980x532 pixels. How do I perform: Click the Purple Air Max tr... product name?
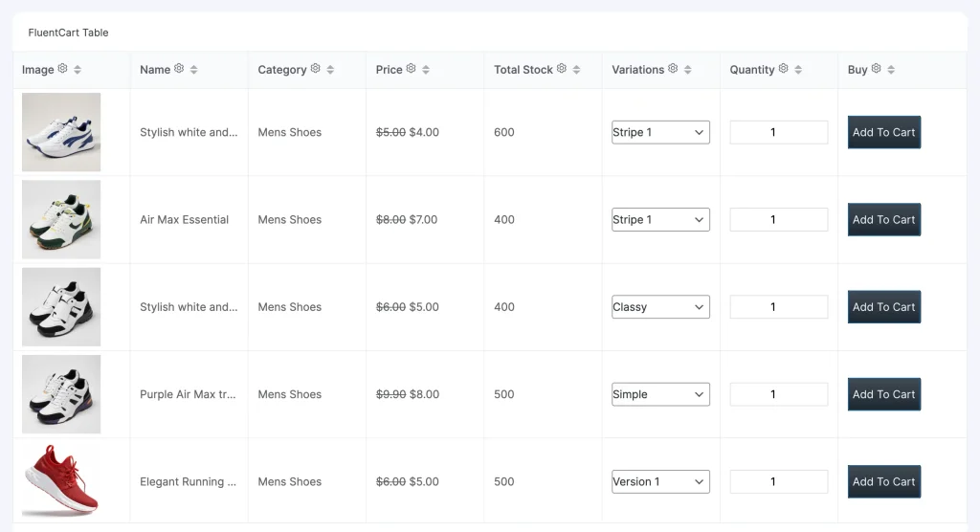pyautogui.click(x=188, y=394)
